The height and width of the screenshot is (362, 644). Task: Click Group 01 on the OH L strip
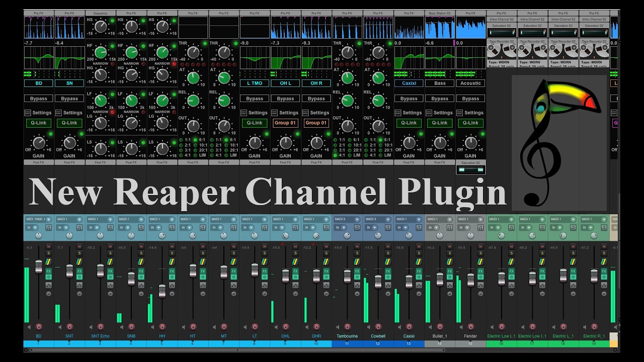coord(285,123)
